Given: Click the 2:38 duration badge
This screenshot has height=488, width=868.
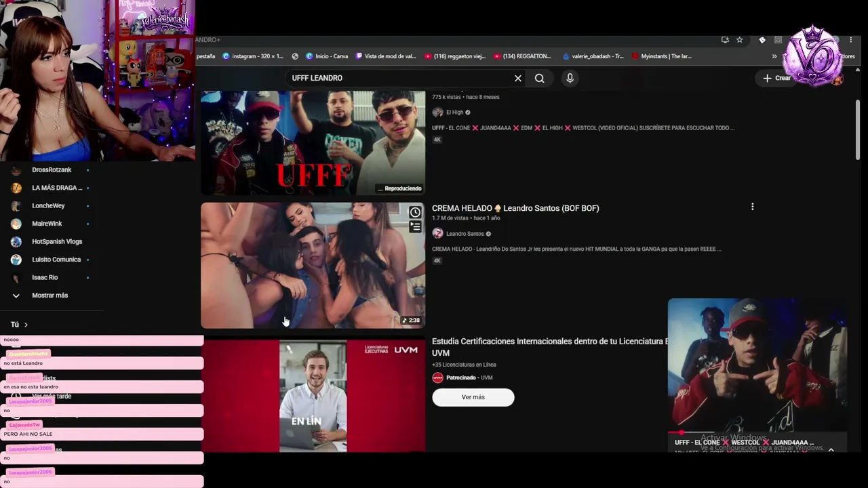Looking at the screenshot, I should tap(411, 320).
